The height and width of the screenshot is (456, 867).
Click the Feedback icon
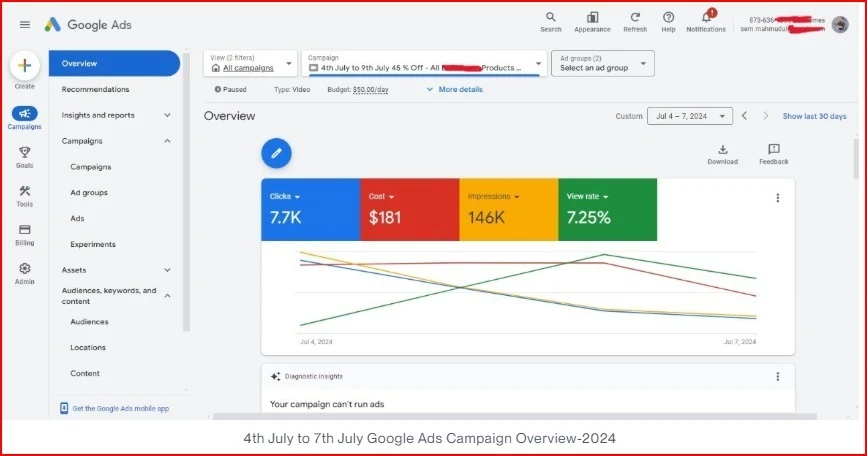[774, 149]
